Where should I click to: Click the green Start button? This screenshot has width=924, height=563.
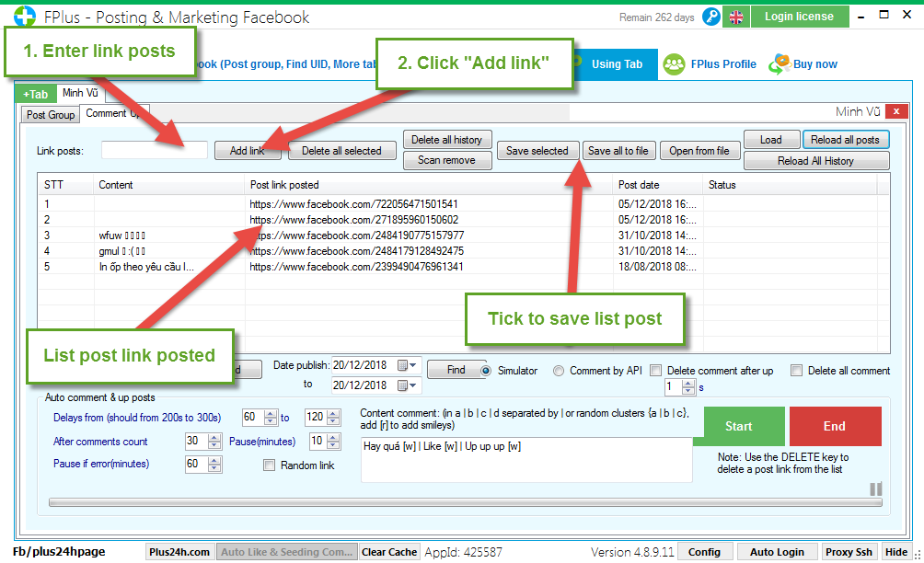pos(739,426)
